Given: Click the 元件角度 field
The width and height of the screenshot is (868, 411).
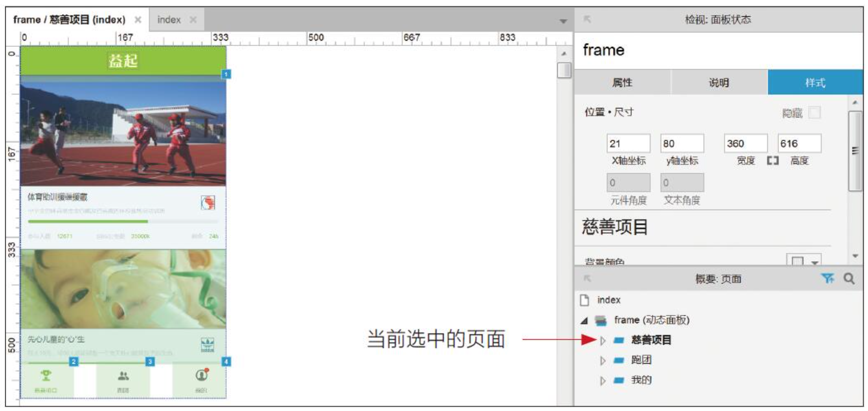Looking at the screenshot, I should [x=628, y=183].
